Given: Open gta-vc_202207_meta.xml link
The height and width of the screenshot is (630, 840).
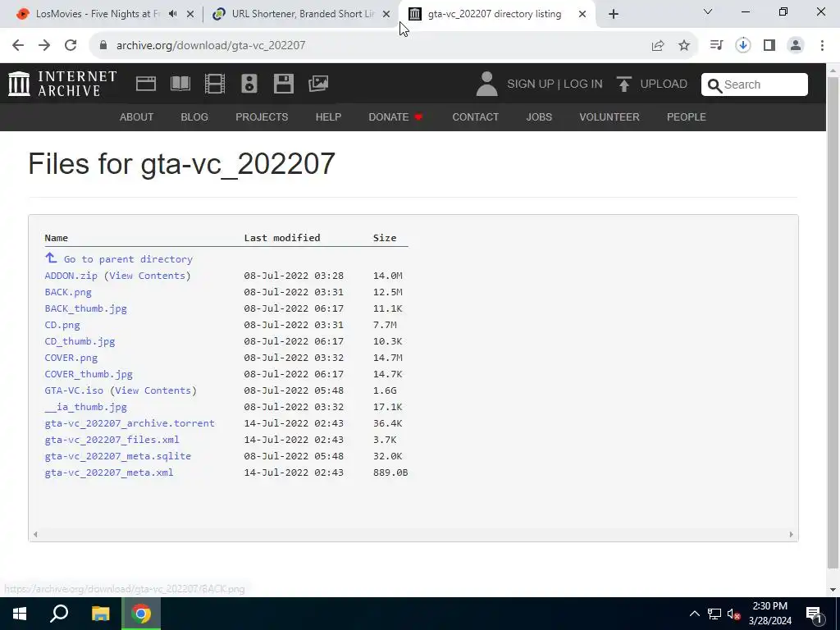Looking at the screenshot, I should (109, 472).
